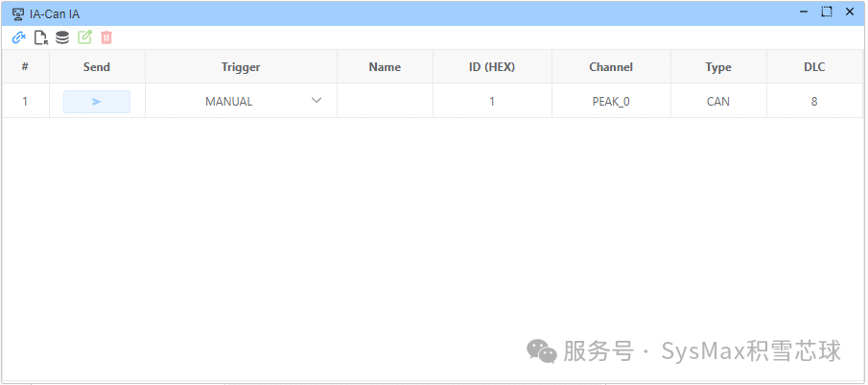Click the empty Name cell in row 1
Screen dimensions: 868x385
385,101
